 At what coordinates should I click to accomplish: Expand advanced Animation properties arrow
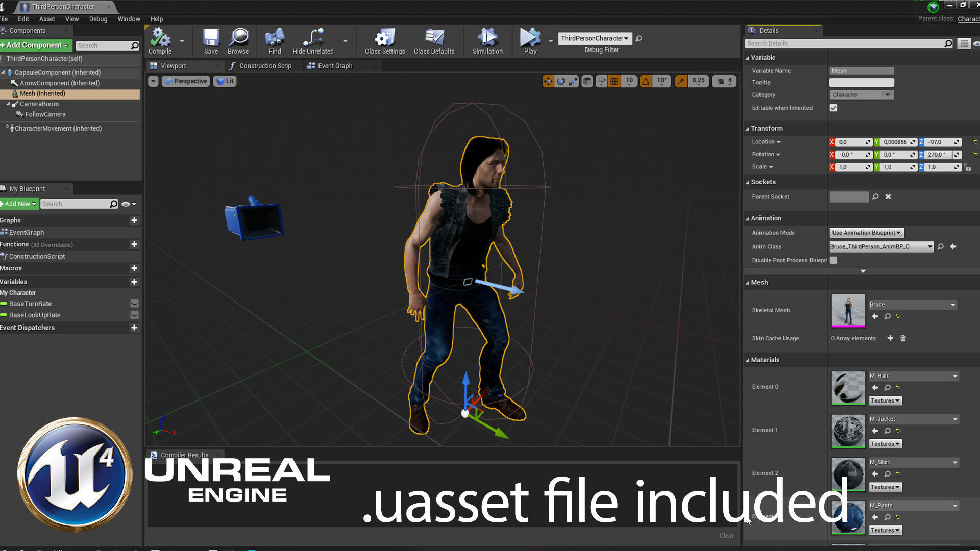[x=863, y=271]
